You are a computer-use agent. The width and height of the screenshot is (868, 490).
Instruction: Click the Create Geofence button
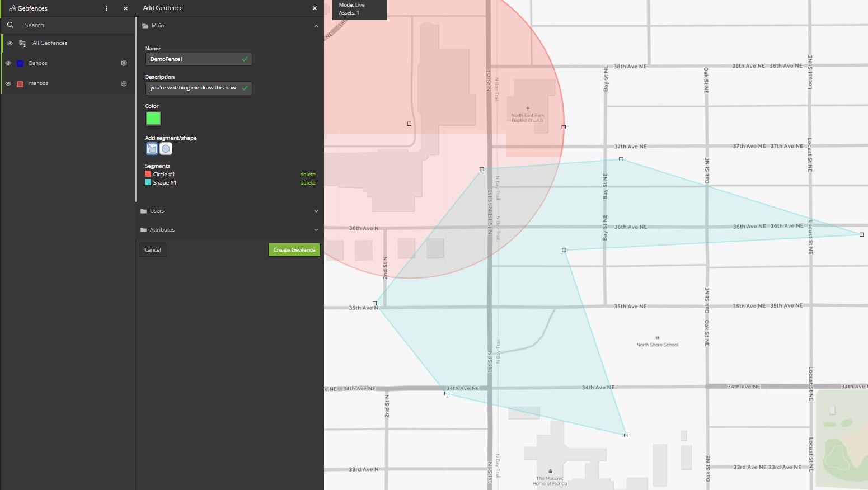click(294, 249)
